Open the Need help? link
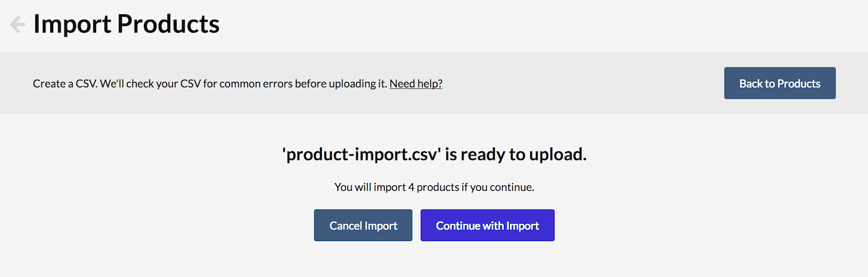The height and width of the screenshot is (277, 868). point(415,84)
